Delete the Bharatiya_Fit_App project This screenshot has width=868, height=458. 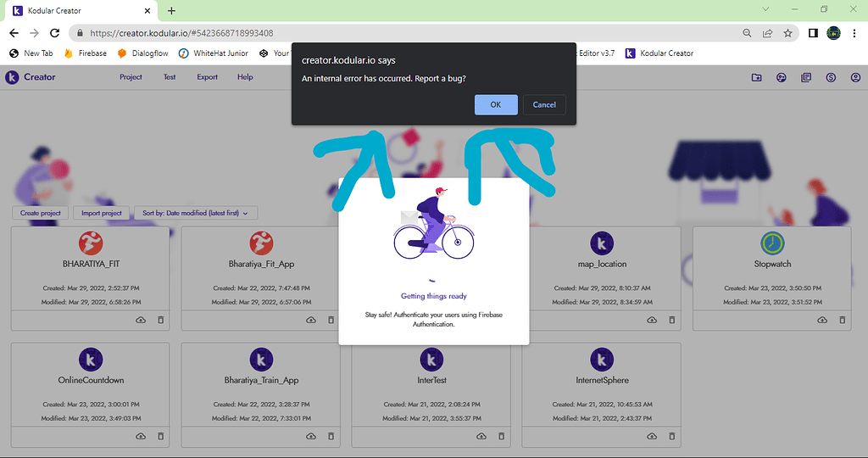(x=331, y=320)
